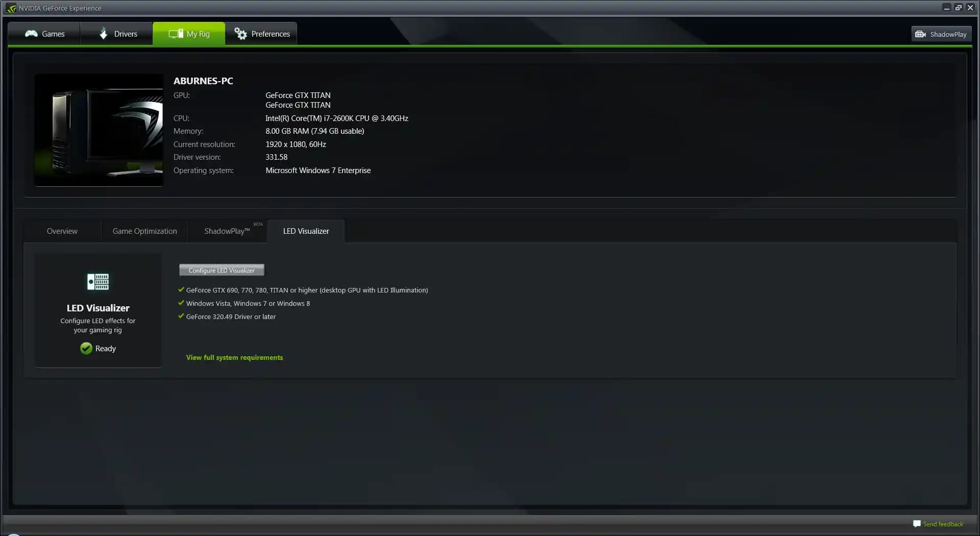Viewport: 980px width, 536px height.
Task: Click the Drivers download arrow icon
Action: pos(104,34)
